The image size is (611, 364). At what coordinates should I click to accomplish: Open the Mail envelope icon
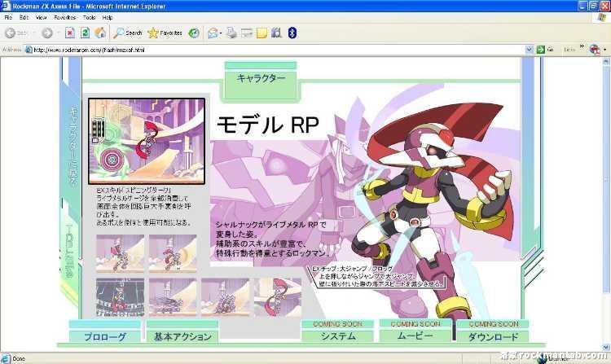click(x=213, y=33)
